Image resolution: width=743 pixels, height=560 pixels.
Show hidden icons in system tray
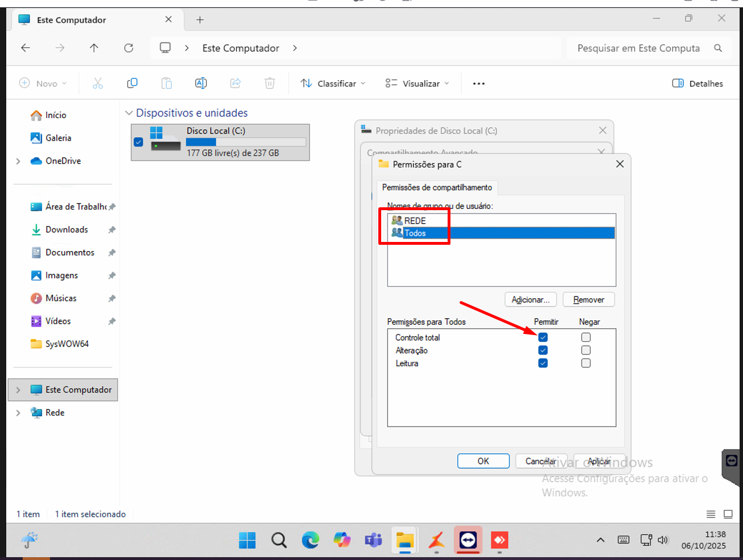coord(600,540)
